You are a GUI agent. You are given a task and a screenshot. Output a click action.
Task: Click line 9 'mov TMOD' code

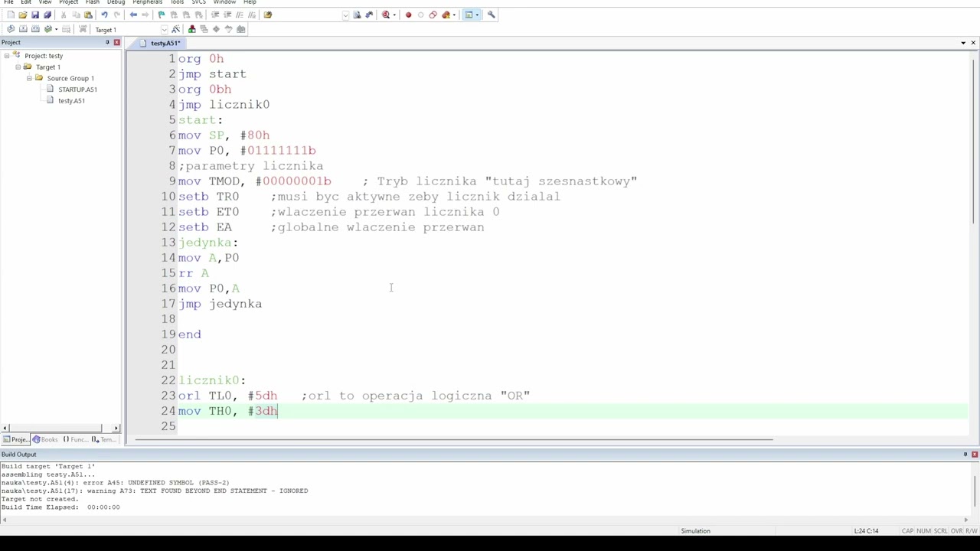coord(255,181)
